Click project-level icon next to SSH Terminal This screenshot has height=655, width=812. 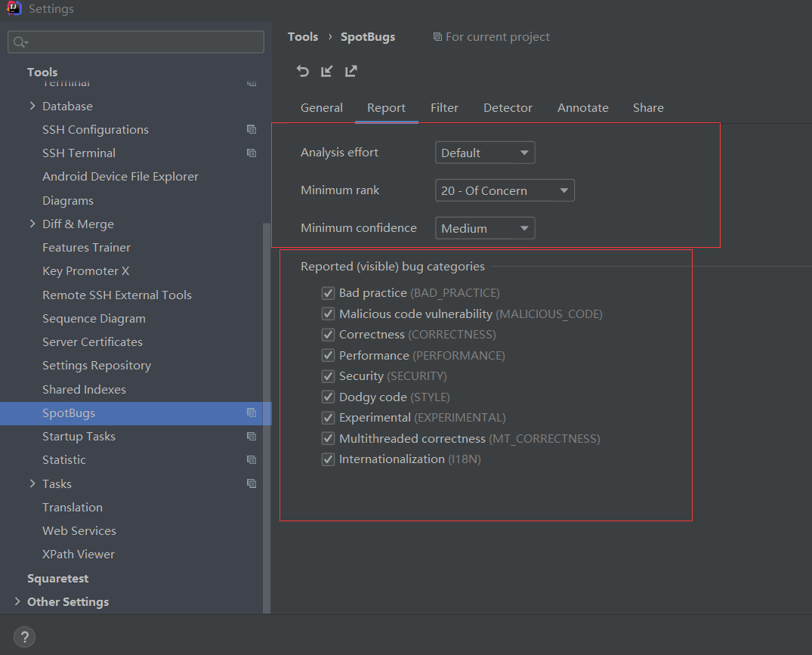coord(252,153)
